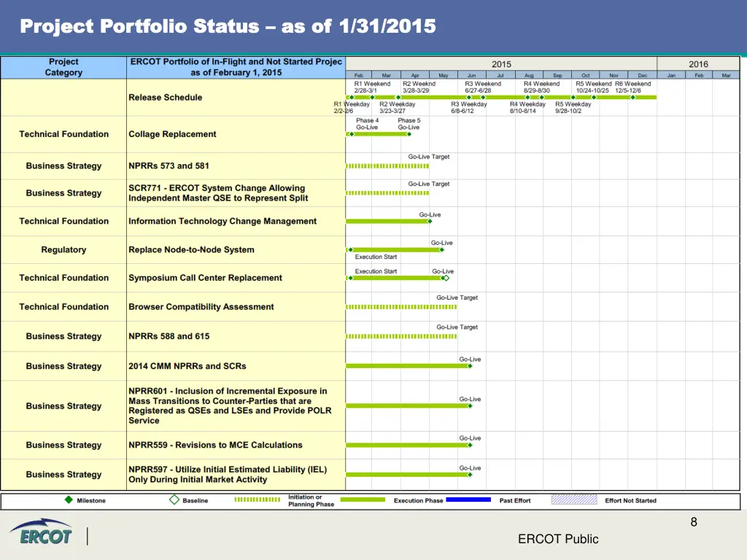Click the Symposium Call Center Replacement project name
747x560 pixels.
pyautogui.click(x=205, y=278)
